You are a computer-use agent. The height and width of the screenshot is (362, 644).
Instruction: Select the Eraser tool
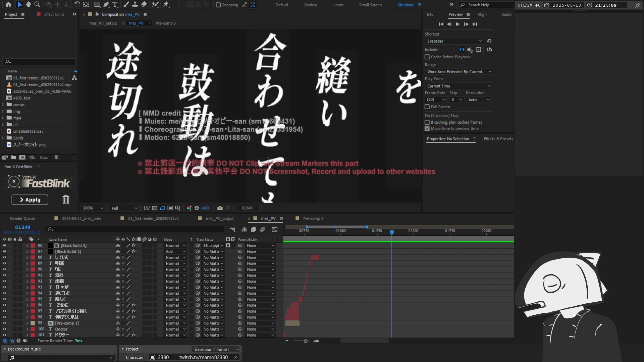click(x=144, y=4)
